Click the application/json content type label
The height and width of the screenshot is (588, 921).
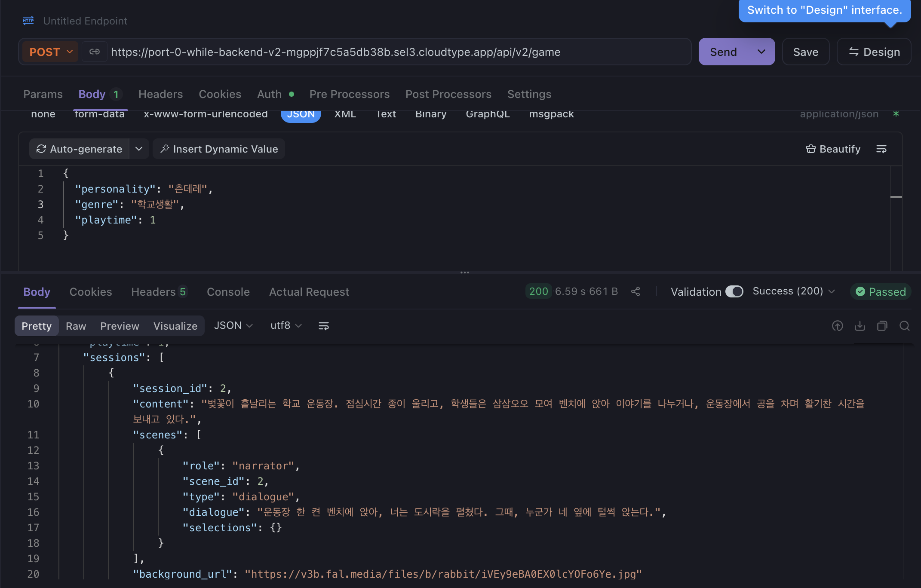pyautogui.click(x=839, y=114)
